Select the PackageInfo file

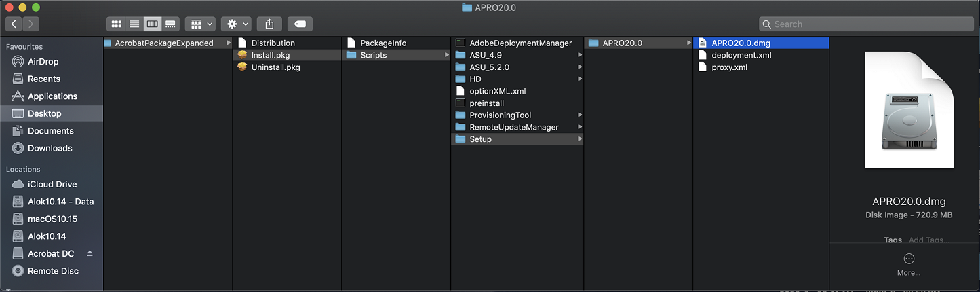click(x=396, y=43)
